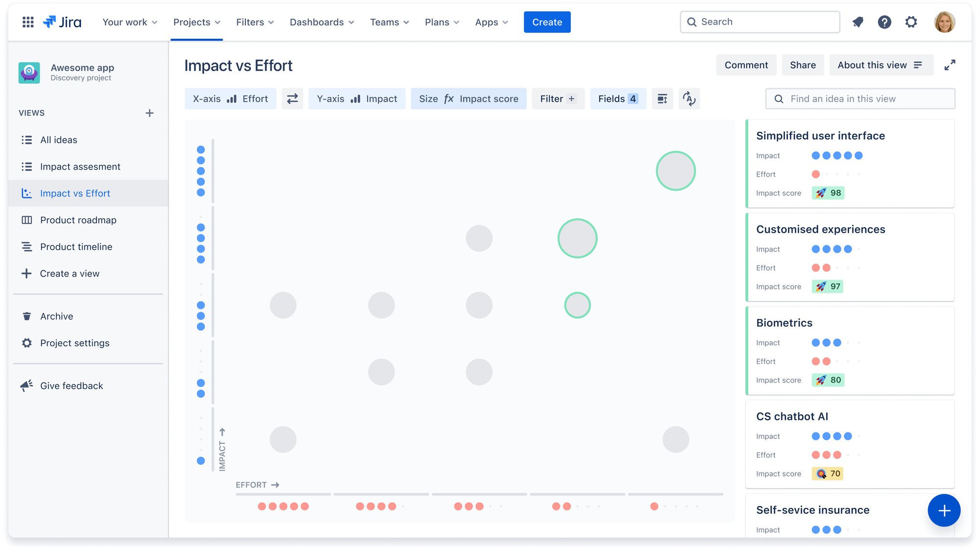The height and width of the screenshot is (551, 980).
Task: Open the Impact assesment view
Action: (x=88, y=167)
